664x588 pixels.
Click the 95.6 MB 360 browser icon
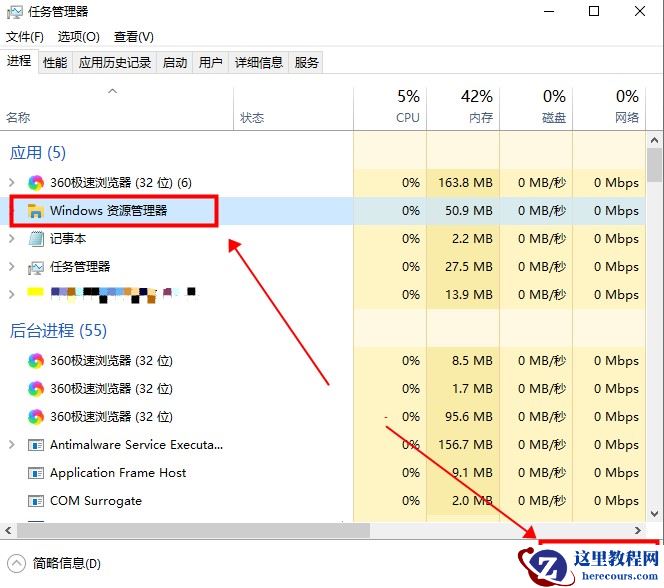36,417
